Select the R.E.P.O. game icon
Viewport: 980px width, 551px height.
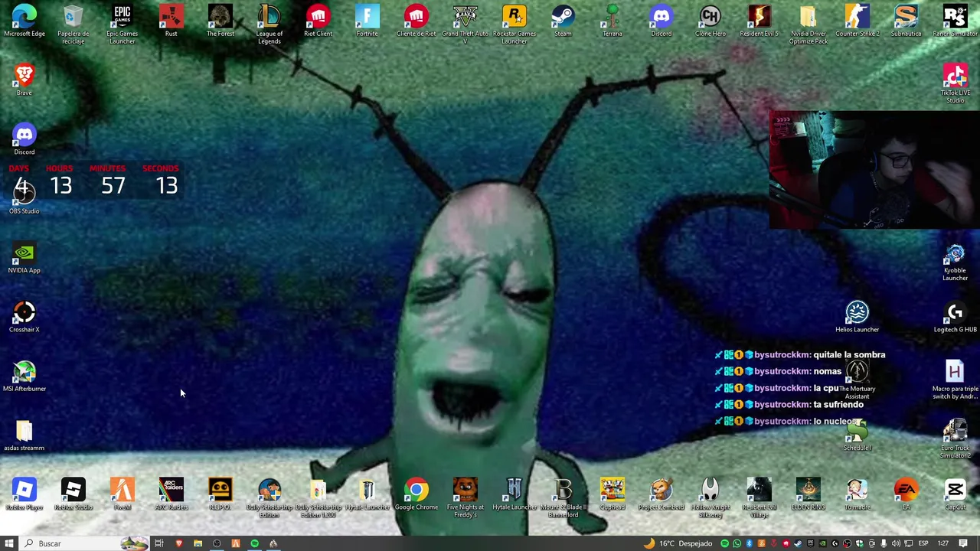tap(220, 494)
